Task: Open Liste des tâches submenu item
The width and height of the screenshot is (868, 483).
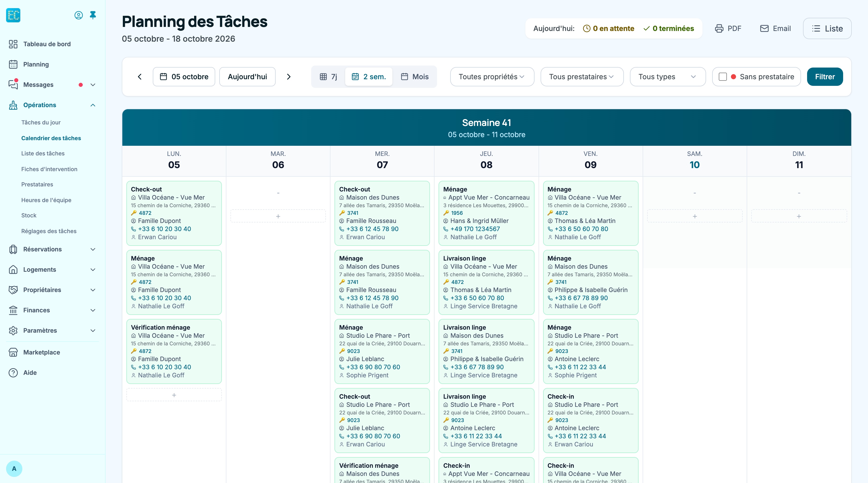Action: click(x=43, y=153)
